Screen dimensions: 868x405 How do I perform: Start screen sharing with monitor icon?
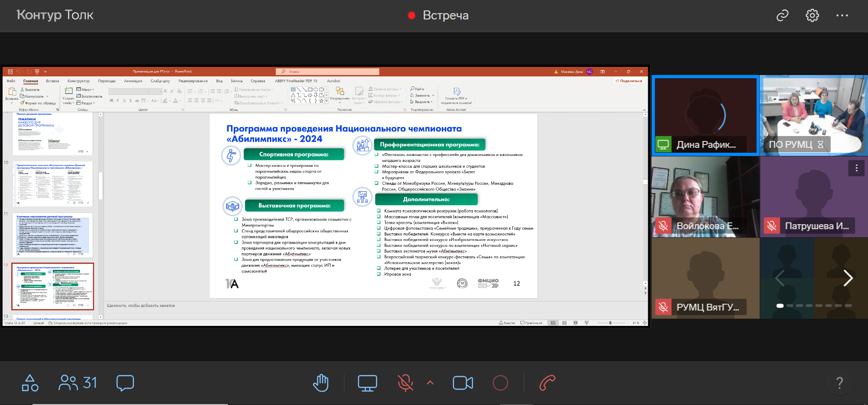(368, 383)
